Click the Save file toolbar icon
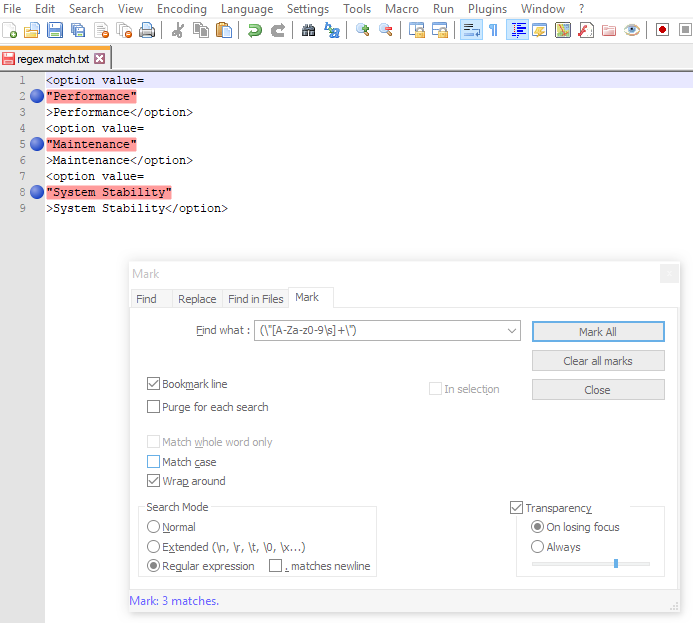 pyautogui.click(x=55, y=30)
